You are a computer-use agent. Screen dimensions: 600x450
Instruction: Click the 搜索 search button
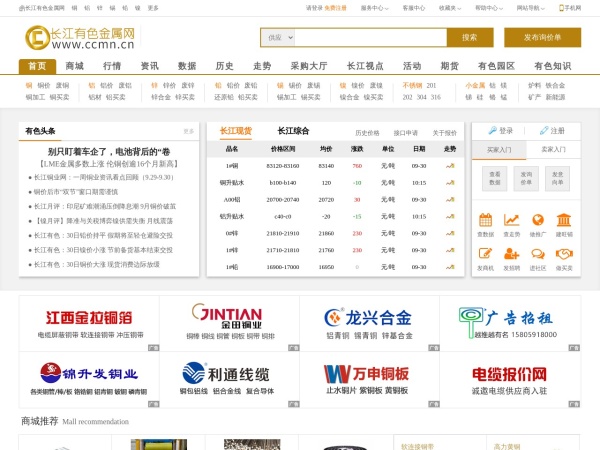(470, 38)
